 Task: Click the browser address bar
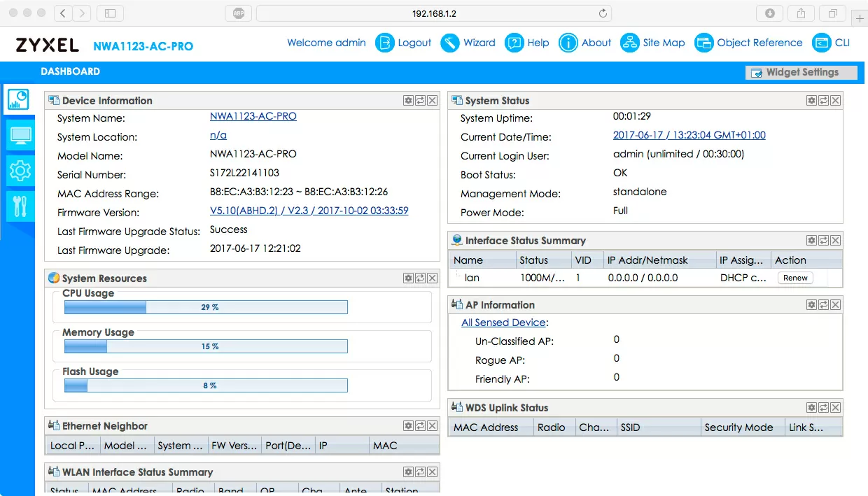coord(434,13)
